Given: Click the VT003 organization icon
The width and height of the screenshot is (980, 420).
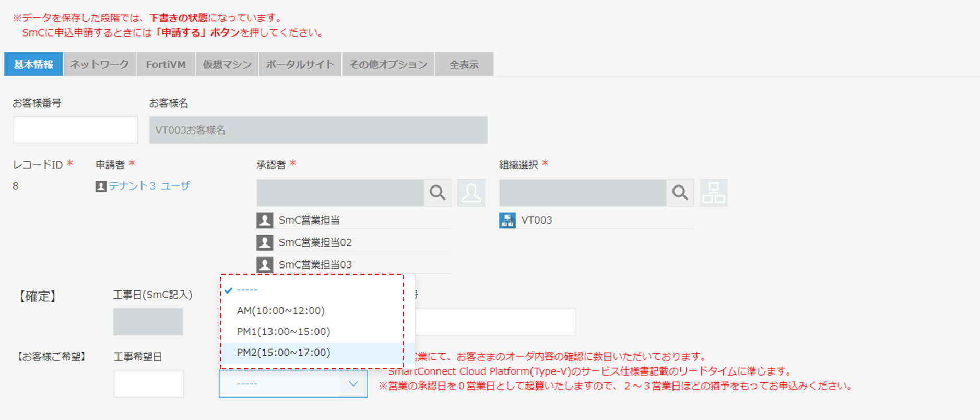Looking at the screenshot, I should click(507, 220).
